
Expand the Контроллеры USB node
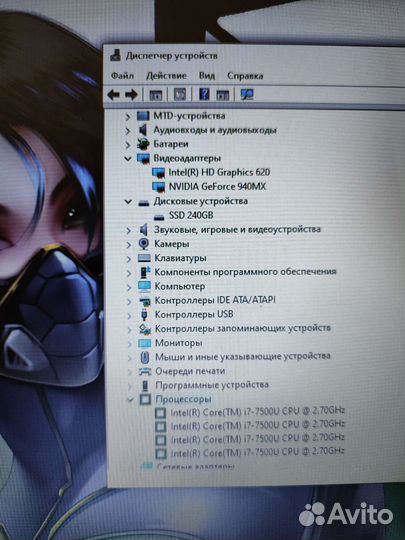coord(129,315)
